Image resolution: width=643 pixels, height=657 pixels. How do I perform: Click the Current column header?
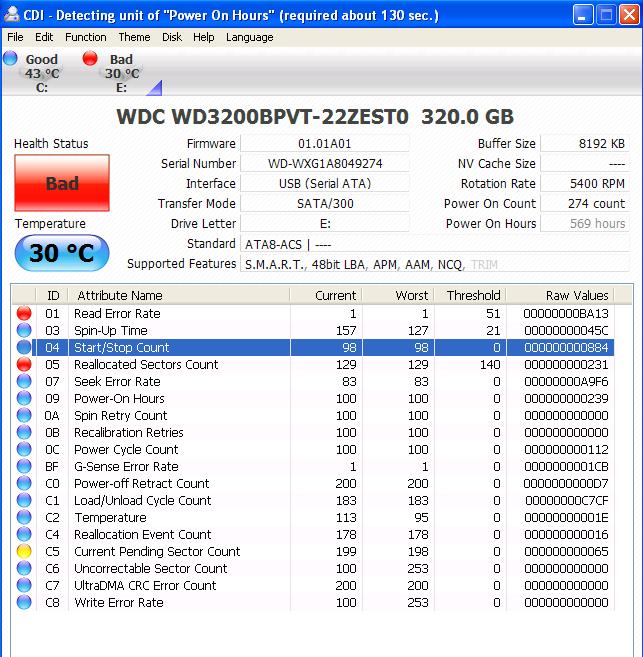pyautogui.click(x=326, y=295)
